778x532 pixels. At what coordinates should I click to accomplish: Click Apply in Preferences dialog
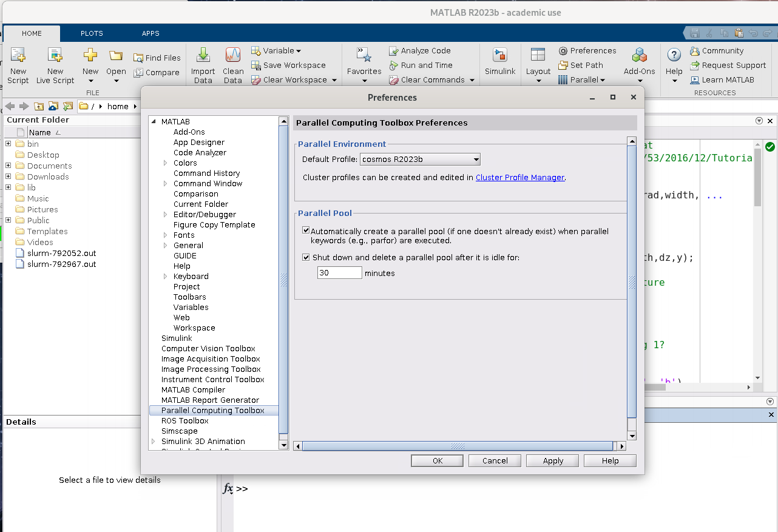coord(553,461)
